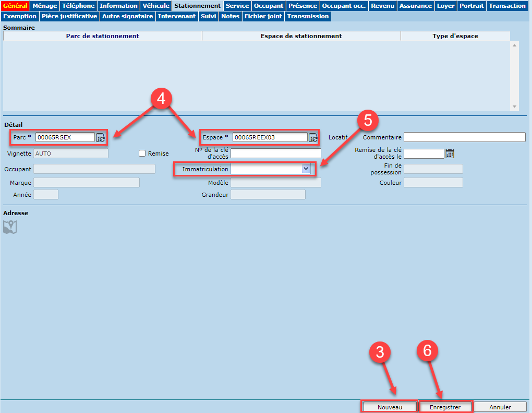532x413 pixels.
Task: Click the Commentaire text field
Action: point(464,137)
